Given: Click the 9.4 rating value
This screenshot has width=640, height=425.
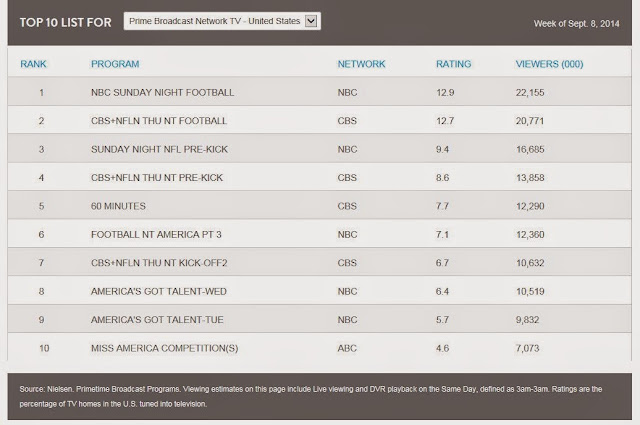Looking at the screenshot, I should [x=442, y=149].
